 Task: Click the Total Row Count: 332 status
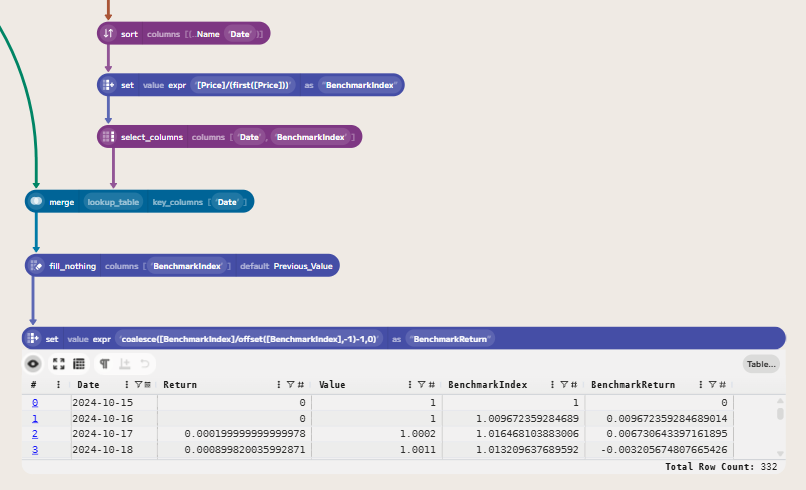click(721, 466)
